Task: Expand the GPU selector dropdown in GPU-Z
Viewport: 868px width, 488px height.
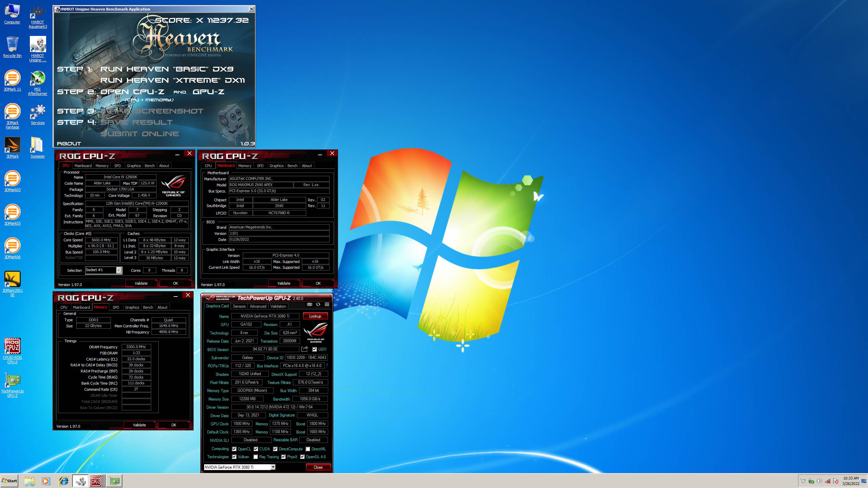Action: [x=273, y=467]
